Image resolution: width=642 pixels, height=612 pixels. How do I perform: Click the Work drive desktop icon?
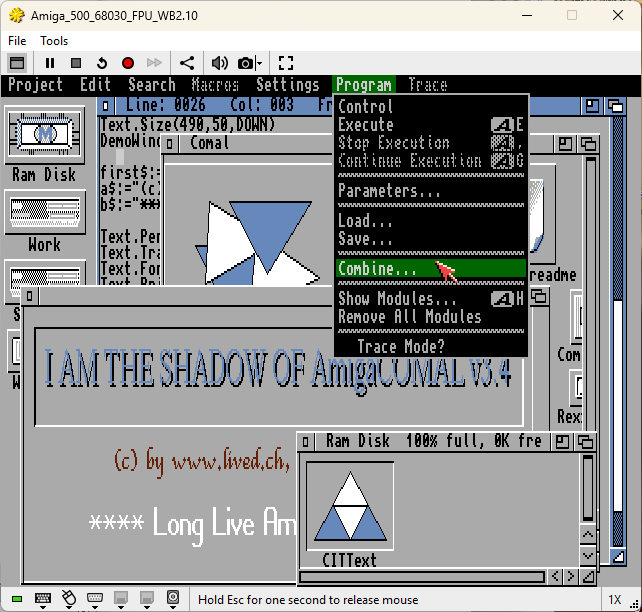coord(45,221)
